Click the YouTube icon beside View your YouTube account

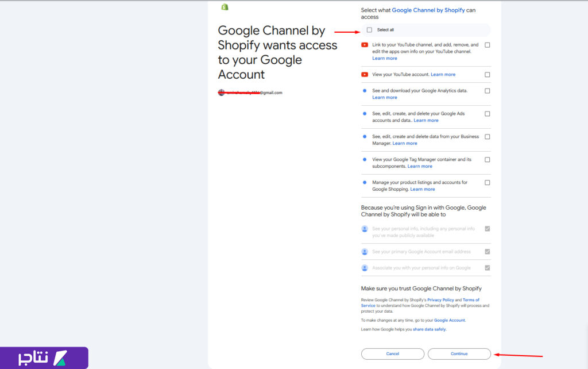coord(365,74)
